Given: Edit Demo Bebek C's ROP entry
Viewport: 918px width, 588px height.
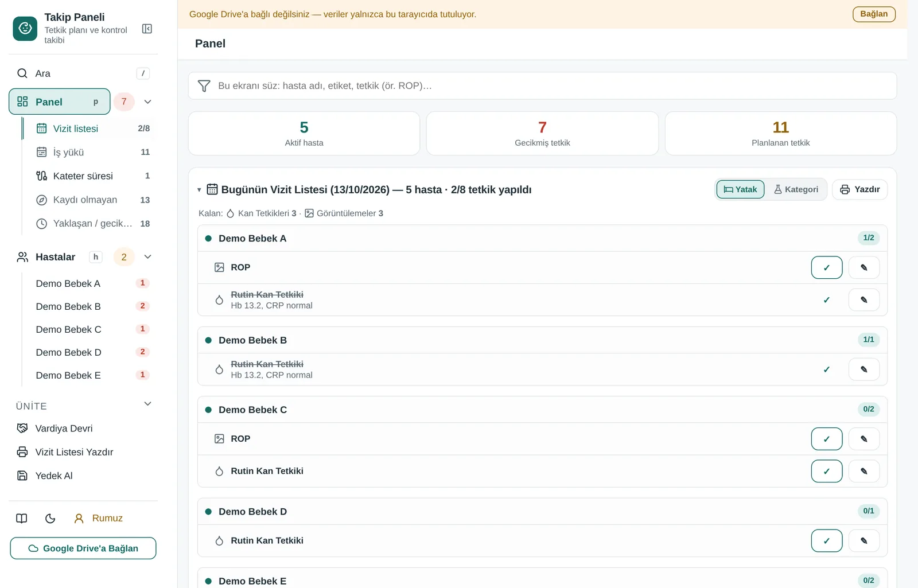Looking at the screenshot, I should tap(864, 439).
